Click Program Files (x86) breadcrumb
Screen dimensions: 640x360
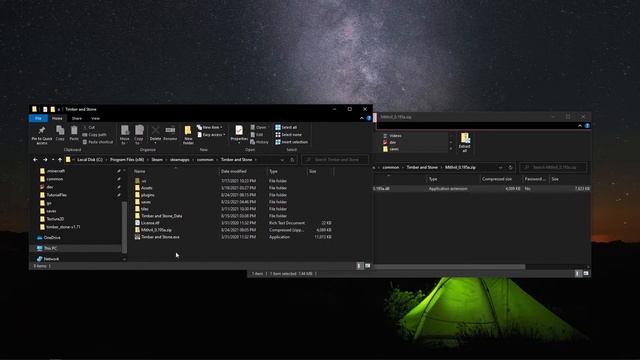(127, 160)
